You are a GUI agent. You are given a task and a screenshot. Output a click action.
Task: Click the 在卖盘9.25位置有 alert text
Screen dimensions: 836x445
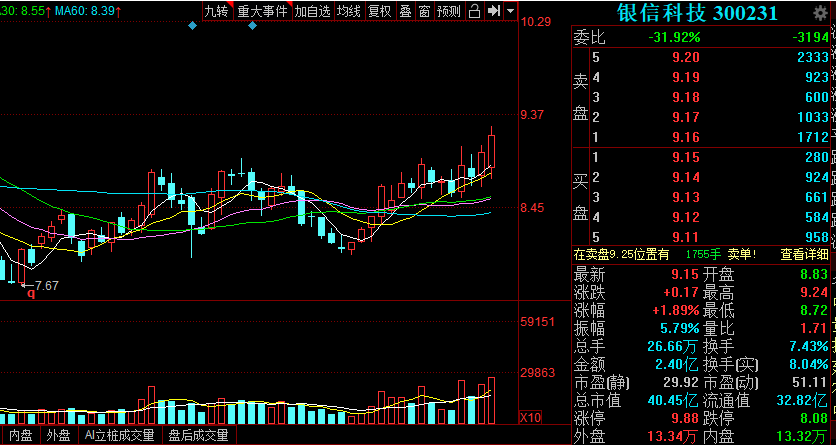pos(621,255)
